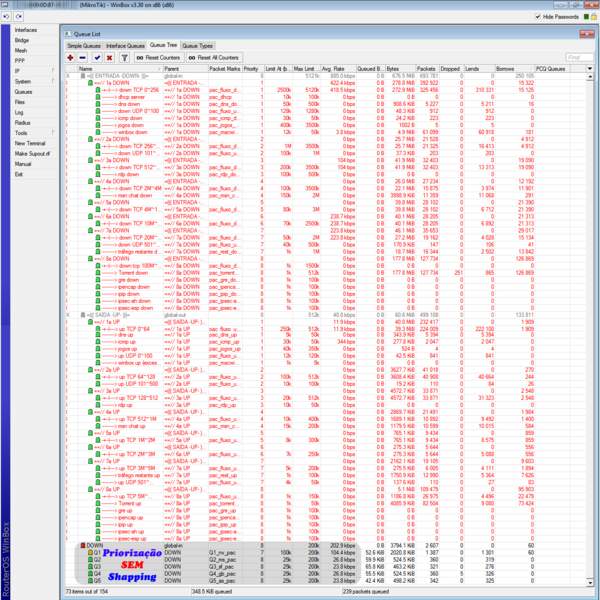Viewport: 600px width, 600px height.
Task: Click the green queue icon of 2a DOWN
Action: [90, 139]
